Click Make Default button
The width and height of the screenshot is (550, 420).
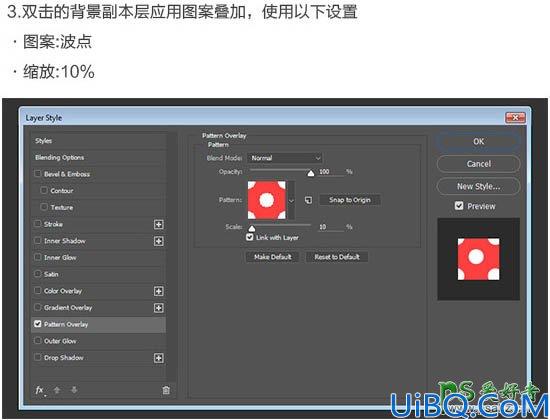tap(273, 257)
